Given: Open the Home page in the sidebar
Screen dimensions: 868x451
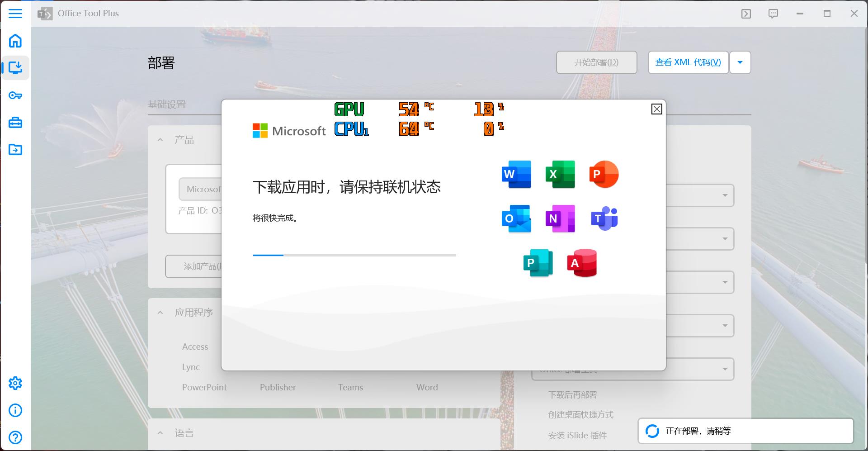Looking at the screenshot, I should coord(15,41).
